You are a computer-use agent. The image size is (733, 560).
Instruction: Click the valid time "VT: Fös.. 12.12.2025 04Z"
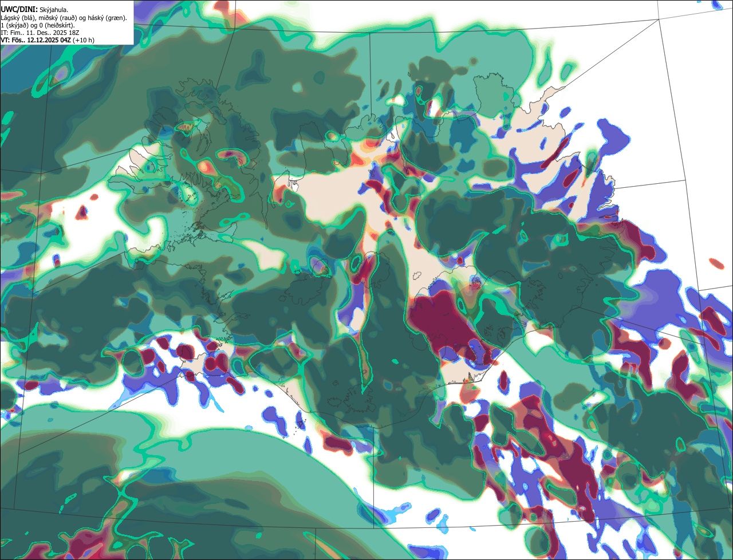pos(36,40)
